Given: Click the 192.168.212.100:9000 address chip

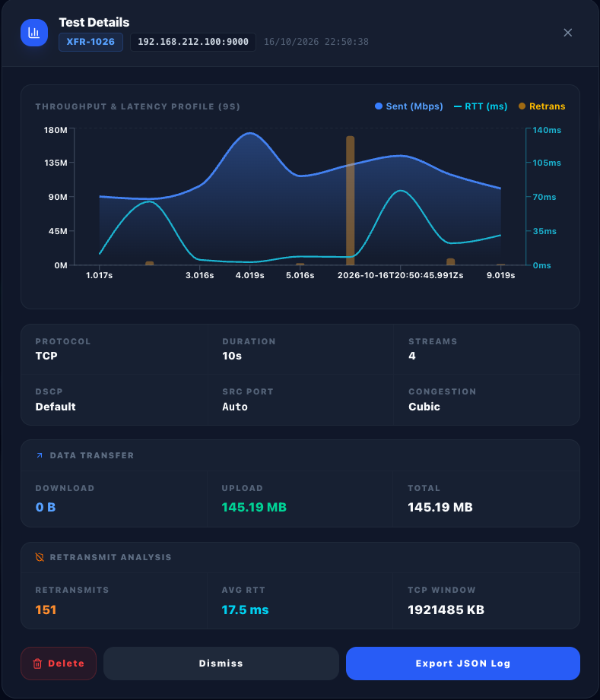Looking at the screenshot, I should 193,42.
